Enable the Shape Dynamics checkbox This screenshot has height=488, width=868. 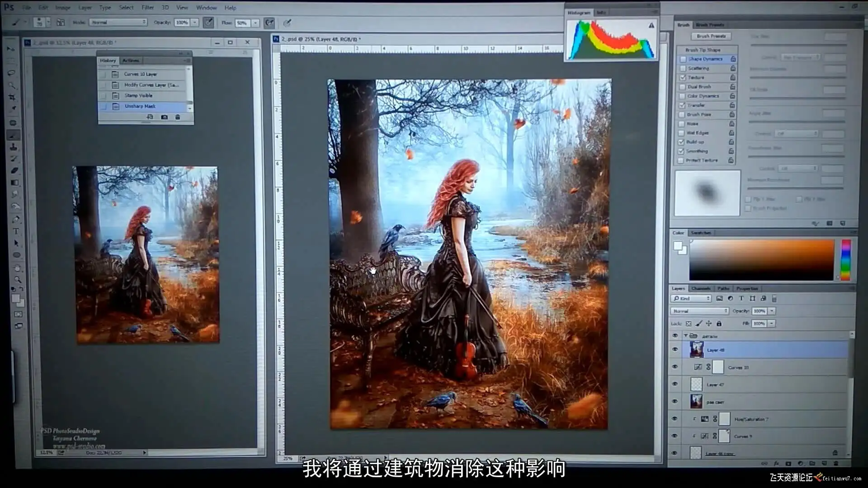click(683, 59)
